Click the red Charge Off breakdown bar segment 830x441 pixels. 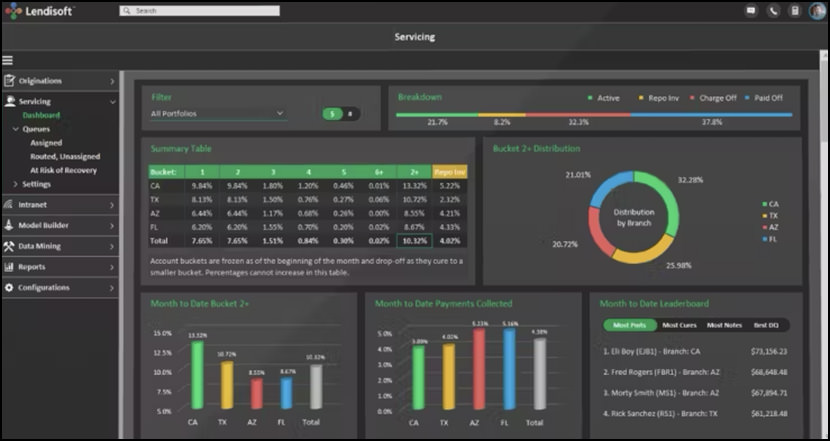(579, 114)
